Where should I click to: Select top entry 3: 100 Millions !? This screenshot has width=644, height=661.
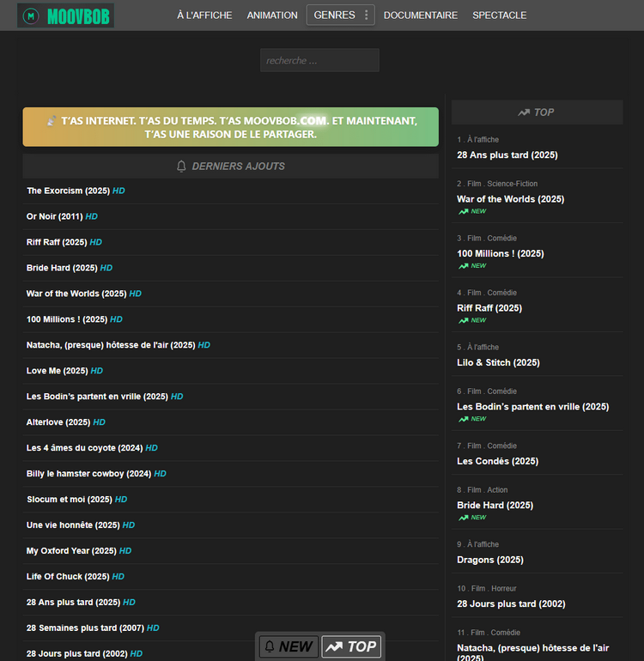pyautogui.click(x=501, y=253)
